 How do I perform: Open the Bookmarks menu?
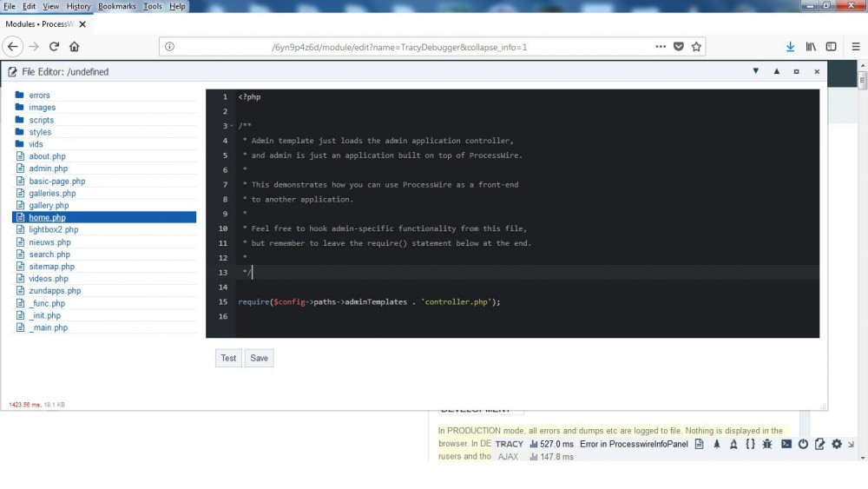click(116, 6)
